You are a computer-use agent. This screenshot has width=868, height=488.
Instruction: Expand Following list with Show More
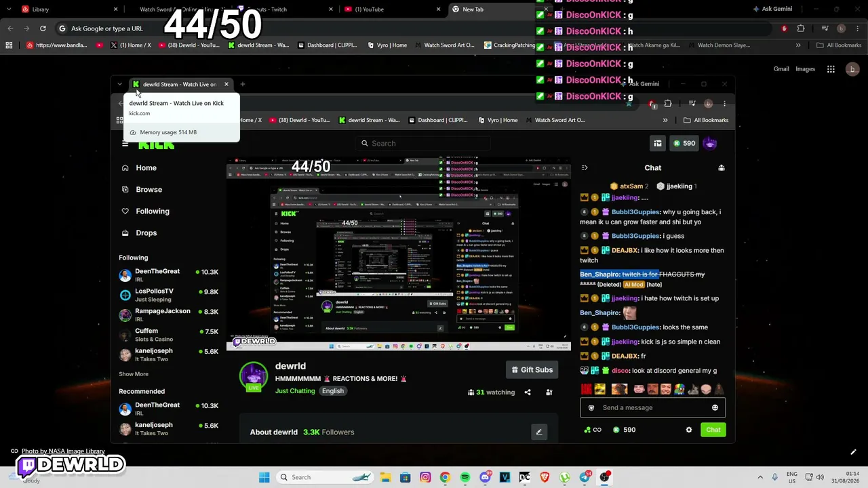pos(134,374)
